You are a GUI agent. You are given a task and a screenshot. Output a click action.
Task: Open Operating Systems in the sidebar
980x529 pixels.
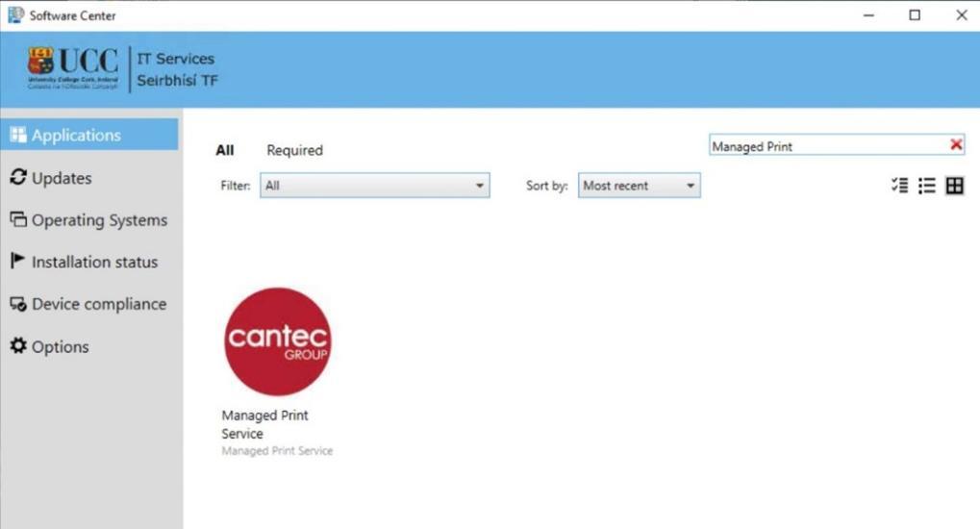pos(88,220)
